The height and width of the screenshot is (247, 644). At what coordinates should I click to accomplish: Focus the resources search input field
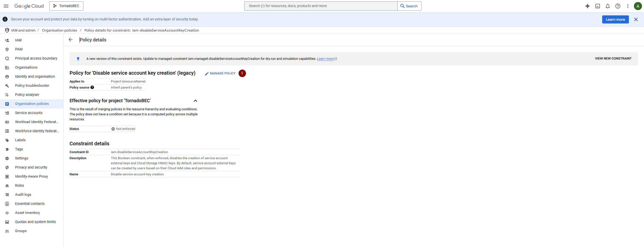[x=320, y=6]
